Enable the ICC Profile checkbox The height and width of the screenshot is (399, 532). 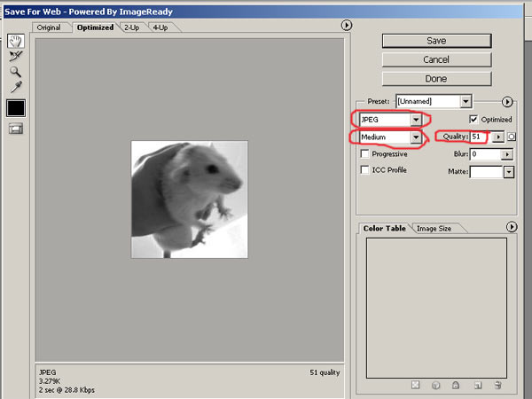(x=364, y=169)
